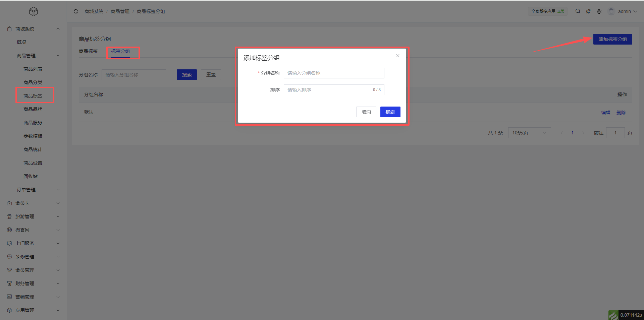Click the 营销管理 chart icon
Viewport: 644px width, 320px height.
pyautogui.click(x=9, y=297)
